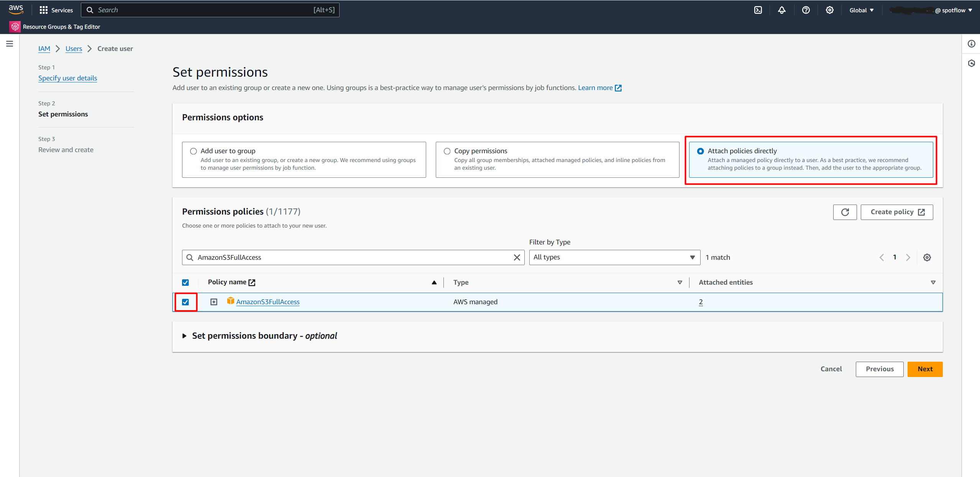The width and height of the screenshot is (980, 477).
Task: Open the help question mark icon
Action: [806, 10]
